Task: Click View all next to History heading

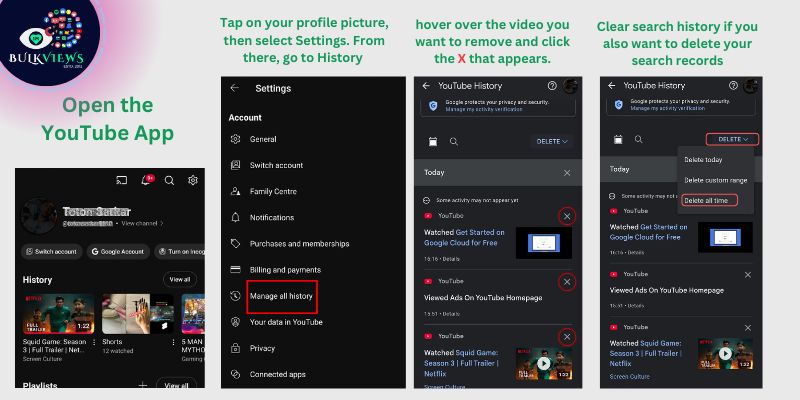Action: pyautogui.click(x=180, y=280)
